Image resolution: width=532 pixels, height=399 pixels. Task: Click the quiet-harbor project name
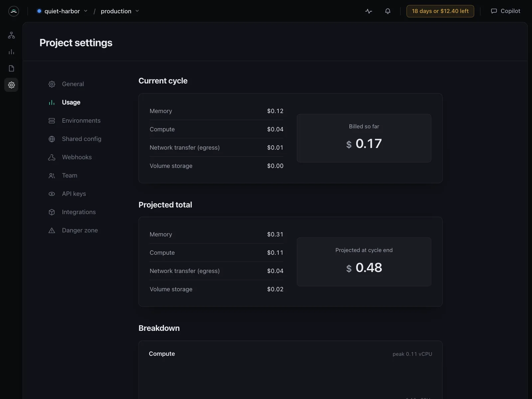(62, 11)
